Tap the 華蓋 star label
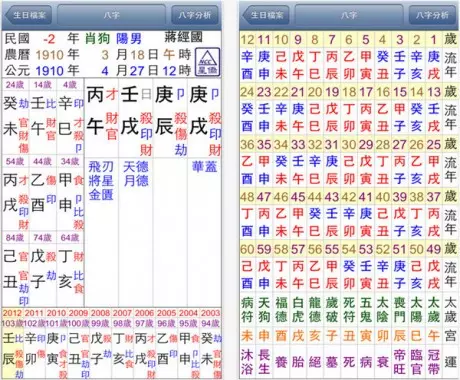 tap(205, 167)
